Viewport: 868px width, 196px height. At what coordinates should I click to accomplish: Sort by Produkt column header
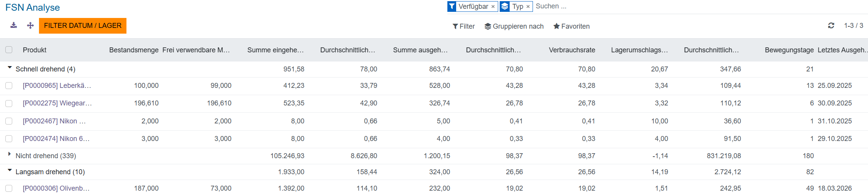tap(35, 50)
